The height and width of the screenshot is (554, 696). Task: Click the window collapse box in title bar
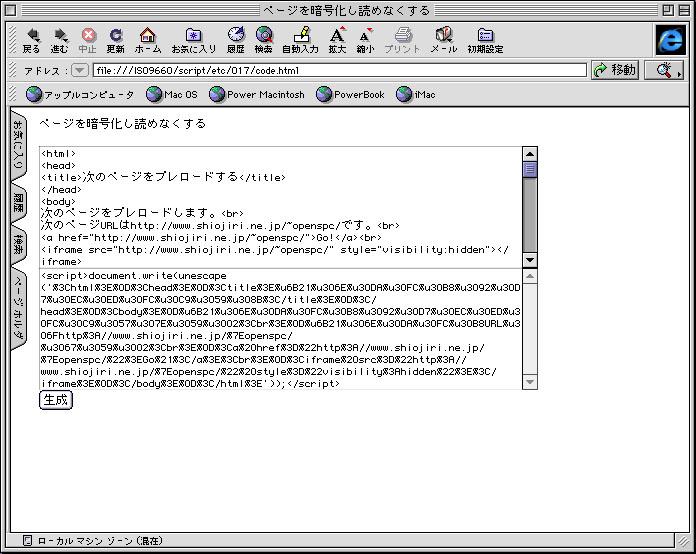point(684,10)
